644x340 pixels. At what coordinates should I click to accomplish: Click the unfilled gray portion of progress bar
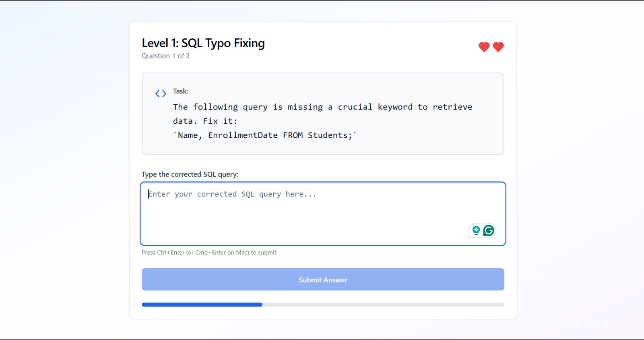(x=382, y=305)
